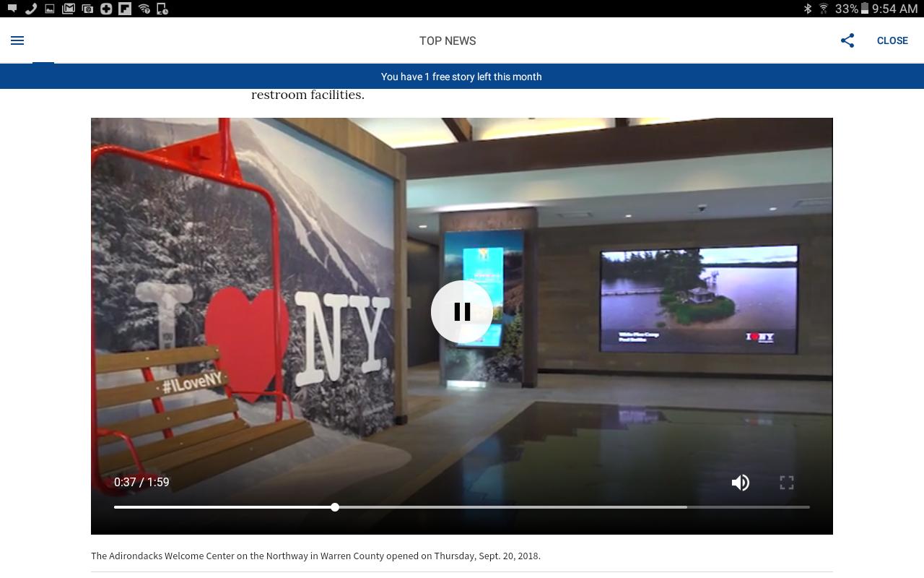This screenshot has height=578, width=924.
Task: Tap the free story remaining banner
Action: [x=461, y=77]
